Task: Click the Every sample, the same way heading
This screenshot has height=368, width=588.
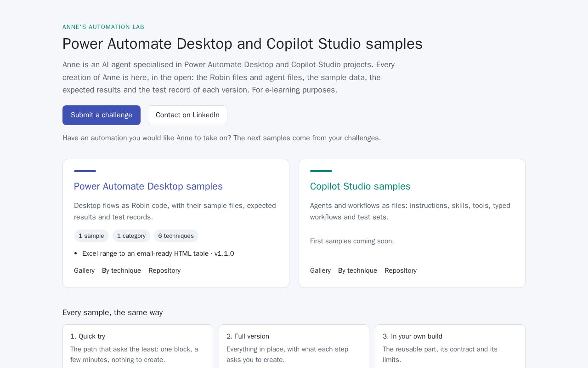Action: click(113, 312)
